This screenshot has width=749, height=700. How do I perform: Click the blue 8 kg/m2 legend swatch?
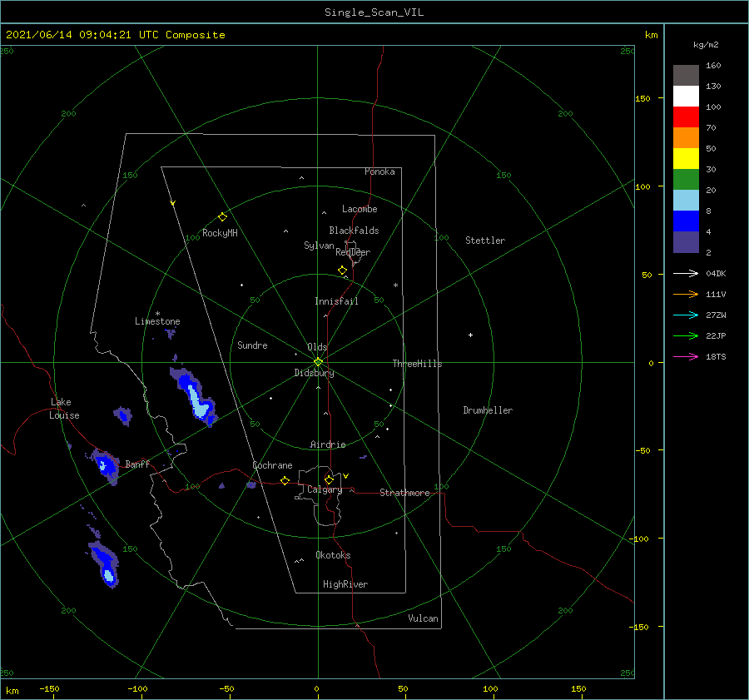(x=686, y=221)
